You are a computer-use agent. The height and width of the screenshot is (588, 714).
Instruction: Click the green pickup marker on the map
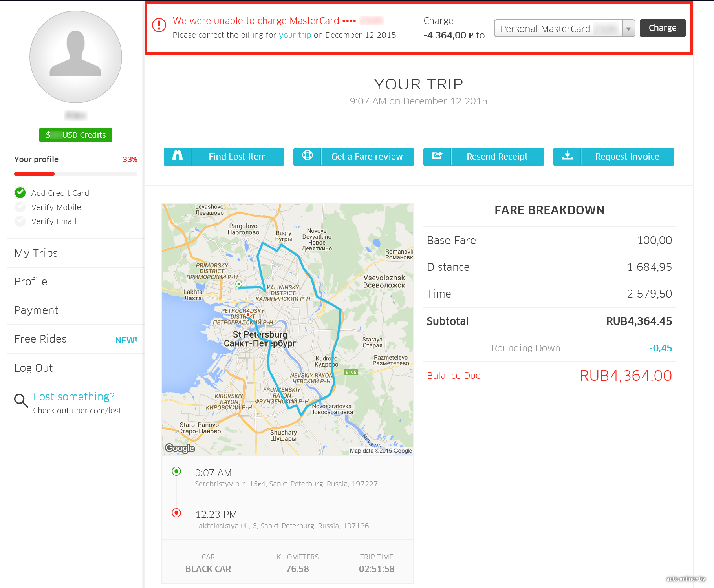click(x=239, y=284)
